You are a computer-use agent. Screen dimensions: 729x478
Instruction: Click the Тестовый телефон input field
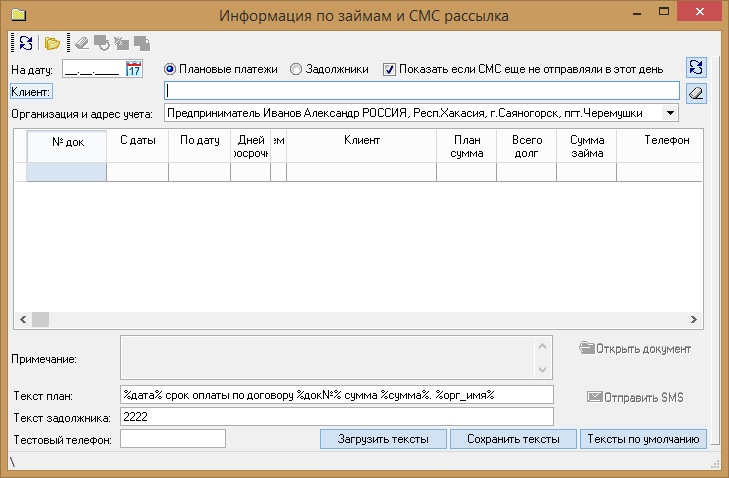pyautogui.click(x=173, y=438)
